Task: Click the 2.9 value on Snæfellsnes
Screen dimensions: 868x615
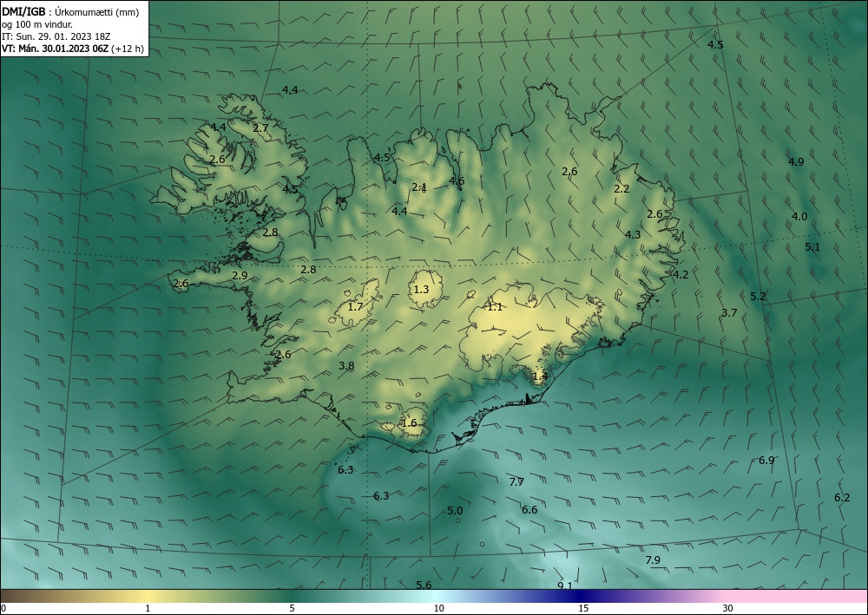Action: tap(240, 276)
